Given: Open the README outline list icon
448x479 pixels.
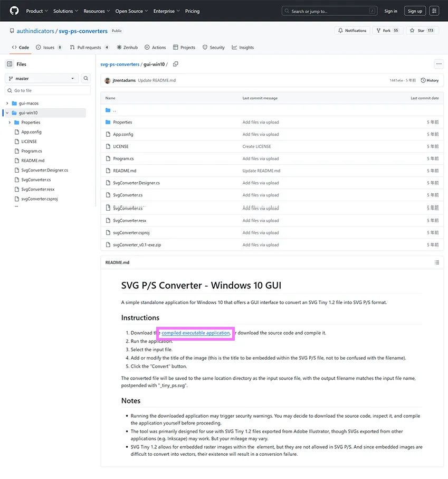Looking at the screenshot, I should (x=437, y=262).
